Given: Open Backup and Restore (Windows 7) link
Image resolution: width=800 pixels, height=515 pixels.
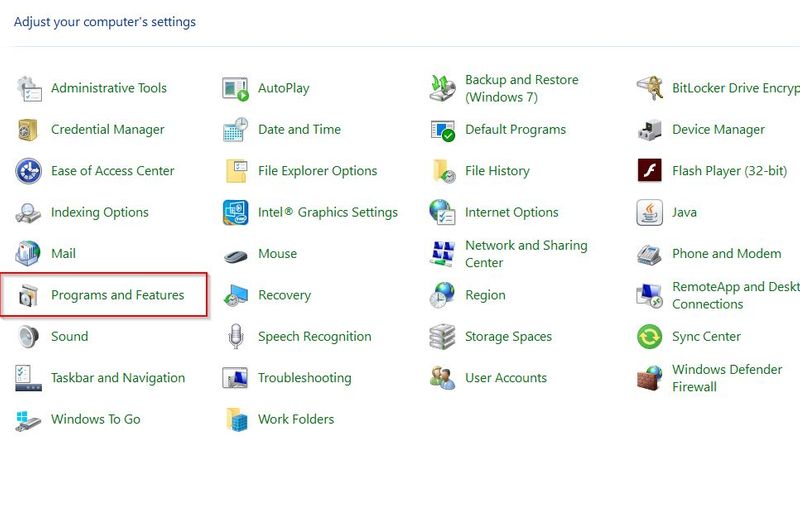Looking at the screenshot, I should pos(521,88).
